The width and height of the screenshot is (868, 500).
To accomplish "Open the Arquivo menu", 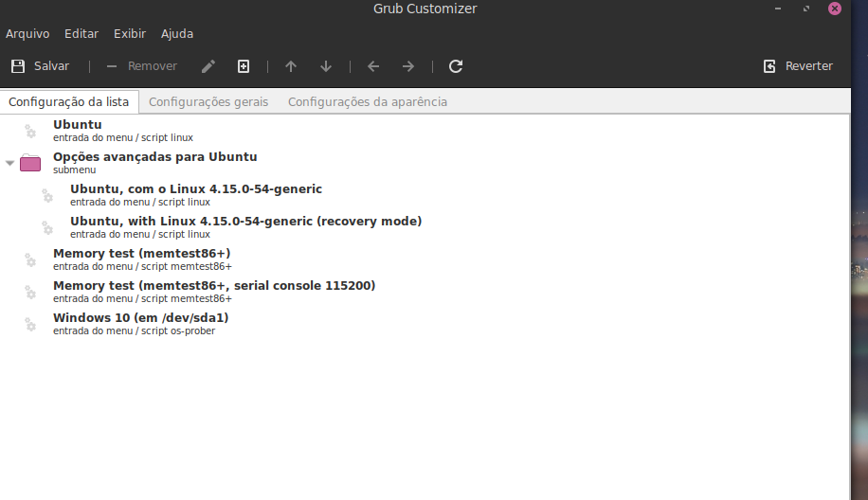I will [x=27, y=34].
